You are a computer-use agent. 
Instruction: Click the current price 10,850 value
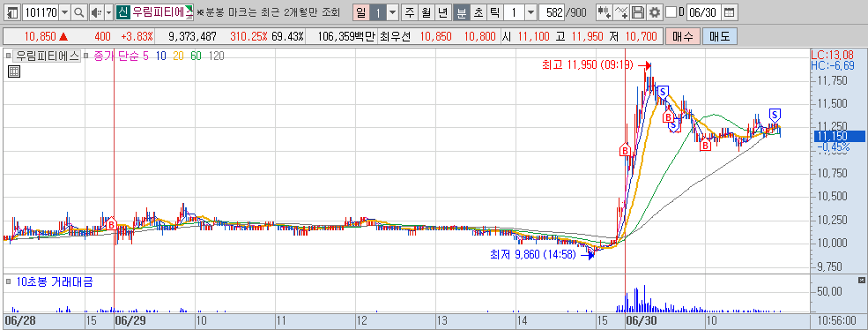point(40,36)
